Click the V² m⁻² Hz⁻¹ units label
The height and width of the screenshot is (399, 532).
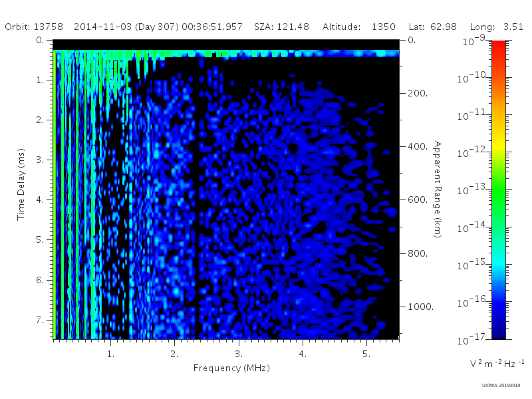click(497, 363)
